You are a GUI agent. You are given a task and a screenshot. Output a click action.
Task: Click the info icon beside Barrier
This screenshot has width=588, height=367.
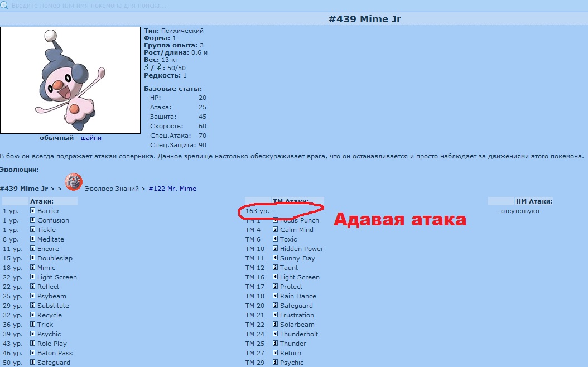[x=32, y=211]
